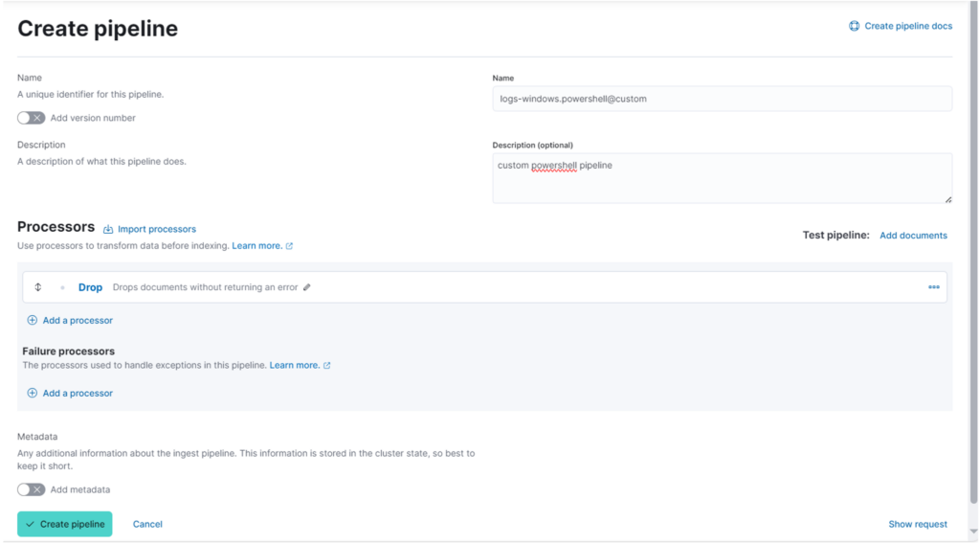This screenshot has height=544, width=980.
Task: Click the Description text area
Action: coord(722,178)
